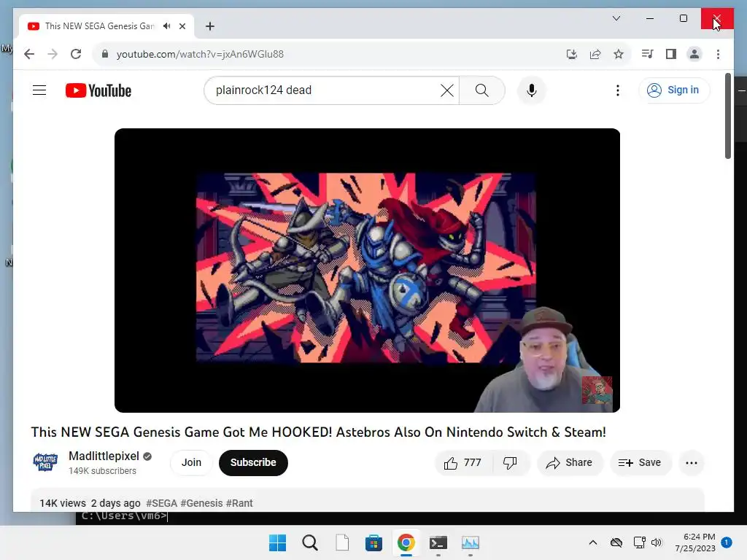Open Chrome media control icon
Image resolution: width=747 pixels, height=560 pixels.
click(647, 54)
